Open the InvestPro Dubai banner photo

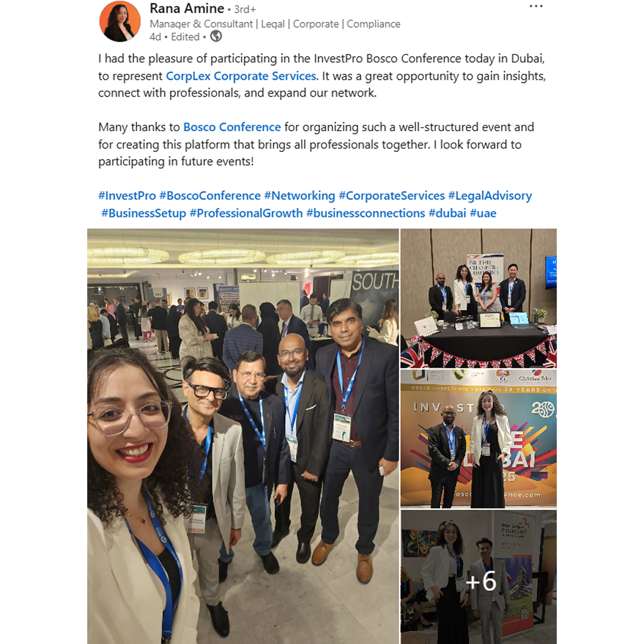[x=478, y=439]
